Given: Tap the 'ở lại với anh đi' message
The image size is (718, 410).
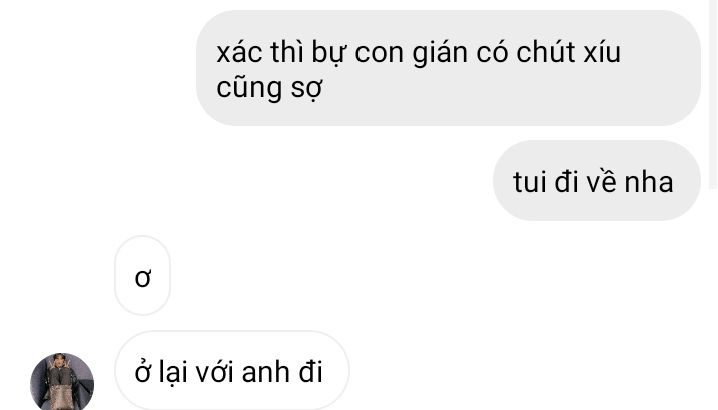Looking at the screenshot, I should click(232, 370).
